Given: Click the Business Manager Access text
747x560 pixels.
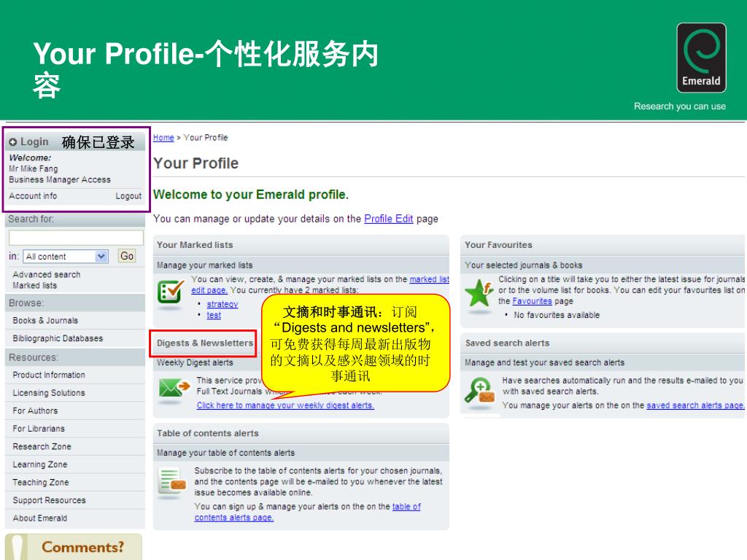Looking at the screenshot, I should click(60, 179).
